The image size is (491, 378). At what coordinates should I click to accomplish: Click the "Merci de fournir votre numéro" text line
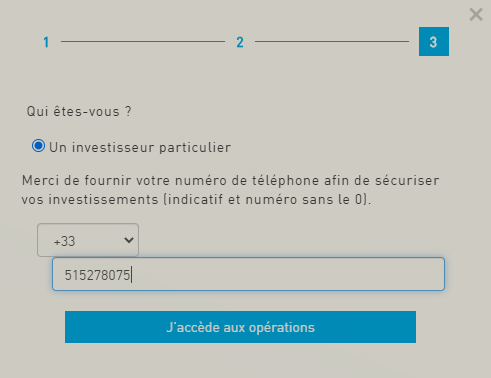230,181
